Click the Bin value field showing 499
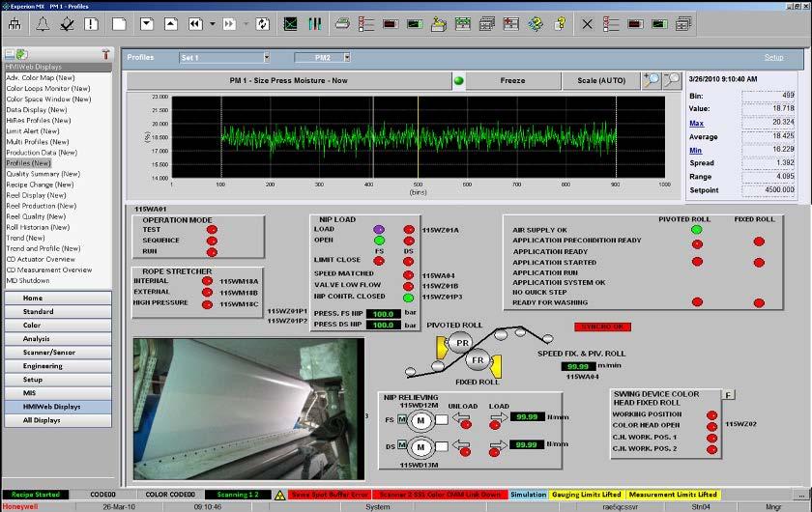This screenshot has width=812, height=512. pyautogui.click(x=768, y=96)
